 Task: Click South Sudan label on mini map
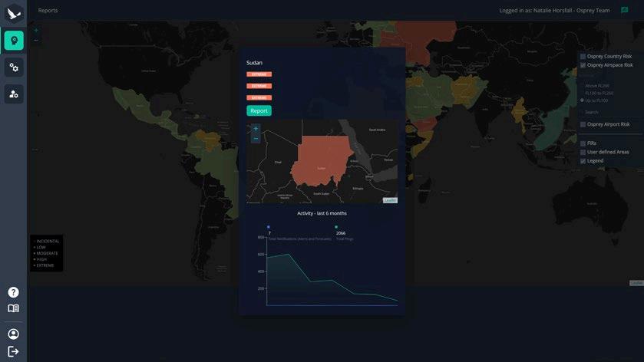pyautogui.click(x=321, y=194)
